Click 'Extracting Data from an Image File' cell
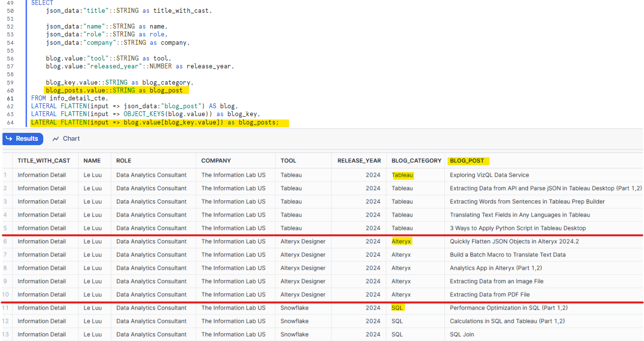 pos(497,281)
